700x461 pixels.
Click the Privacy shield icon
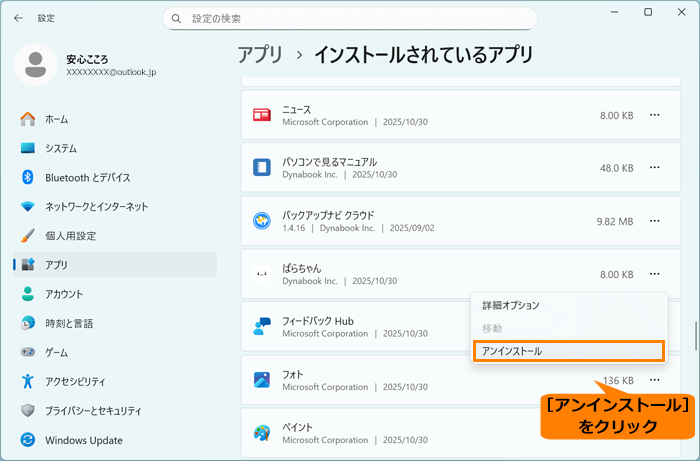tap(28, 411)
